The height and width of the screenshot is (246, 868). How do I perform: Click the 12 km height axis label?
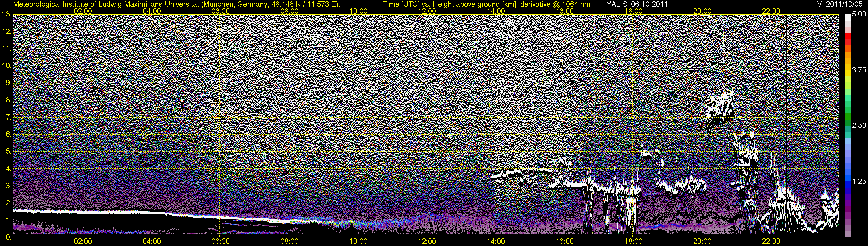7,31
